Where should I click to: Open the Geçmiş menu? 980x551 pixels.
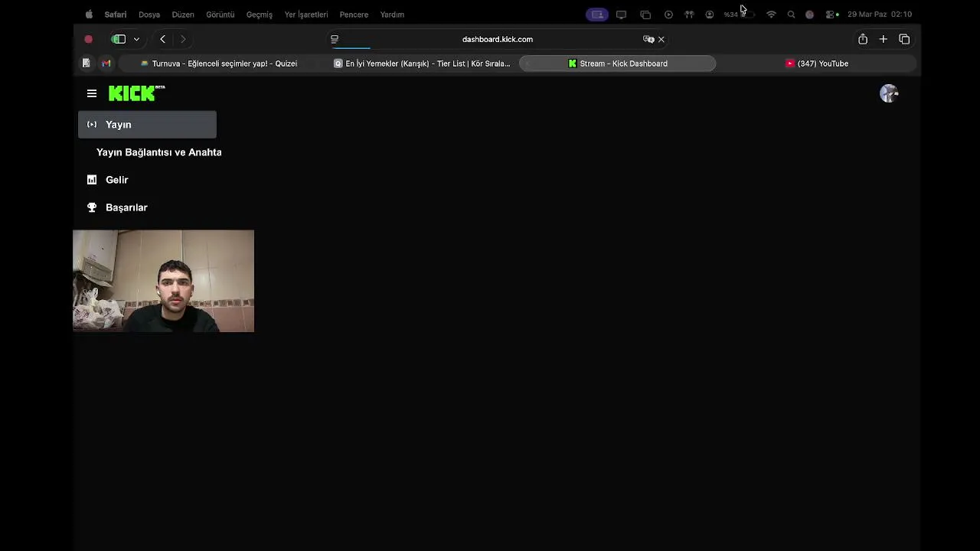[260, 15]
